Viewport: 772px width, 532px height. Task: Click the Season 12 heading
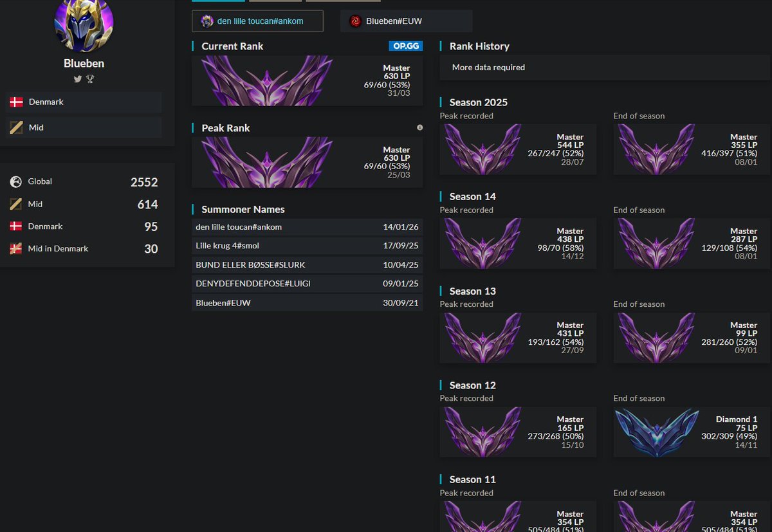tap(472, 385)
